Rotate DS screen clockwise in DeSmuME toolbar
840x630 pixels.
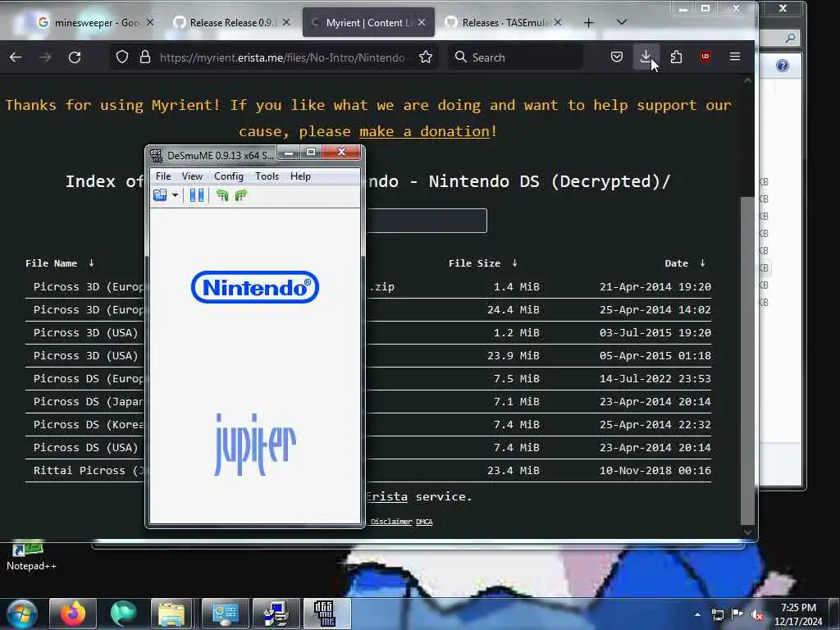pyautogui.click(x=241, y=195)
